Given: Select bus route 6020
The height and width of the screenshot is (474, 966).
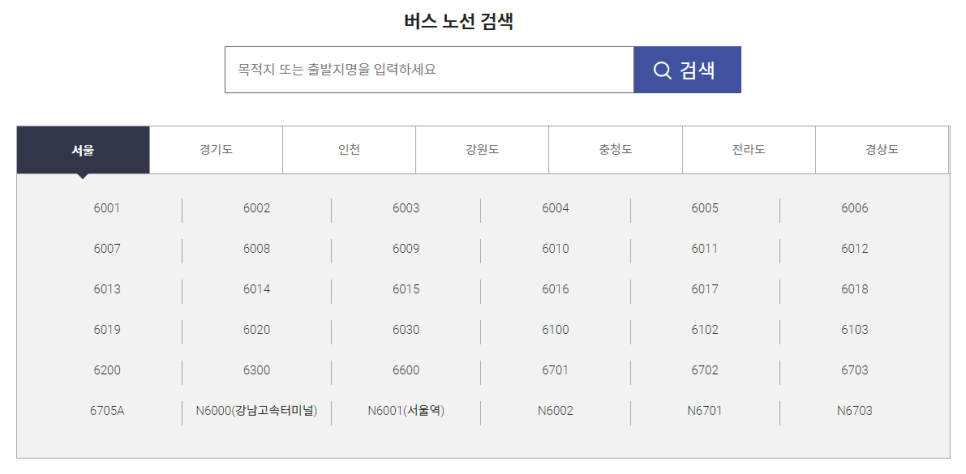Looking at the screenshot, I should point(256,330).
